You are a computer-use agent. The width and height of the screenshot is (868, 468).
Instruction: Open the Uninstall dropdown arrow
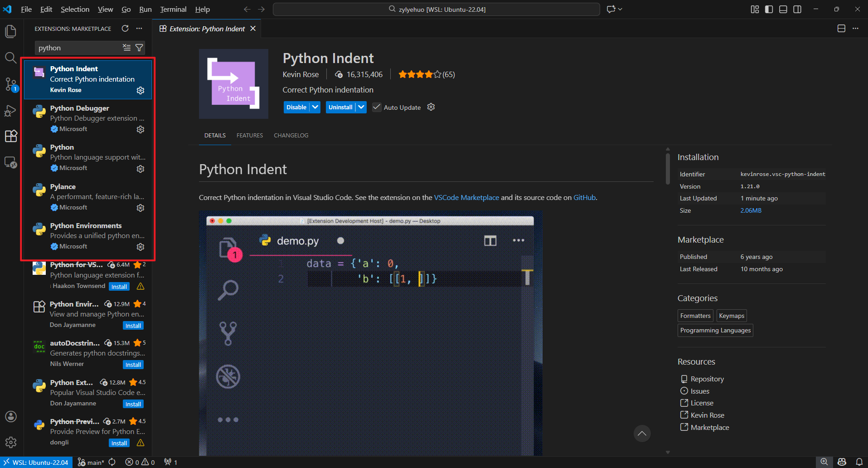point(361,107)
